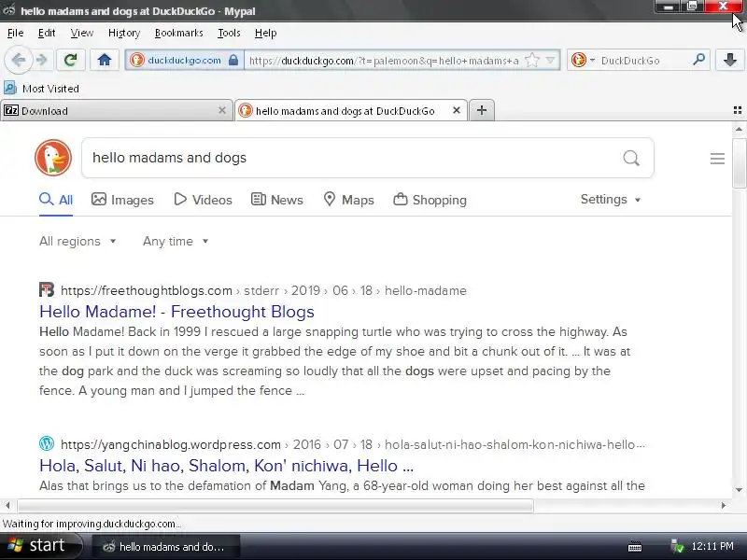The height and width of the screenshot is (560, 747).
Task: Open a new tab with the plus button
Action: coord(482,110)
